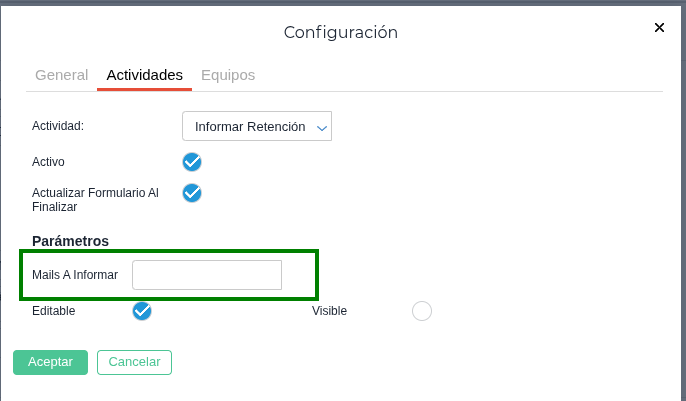Disable the Editable checkbox
Screen dimensions: 686x401
point(142,311)
